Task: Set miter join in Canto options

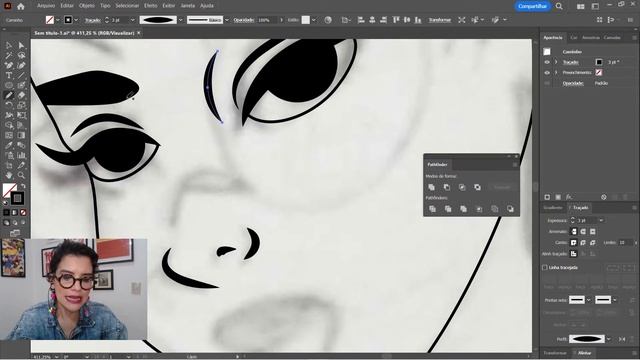Action: (574, 242)
